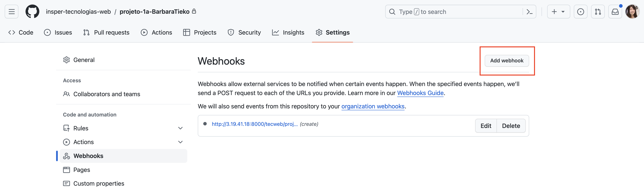Click the GitHub Octocat logo
Viewport: 644px width, 189px height.
[x=32, y=12]
